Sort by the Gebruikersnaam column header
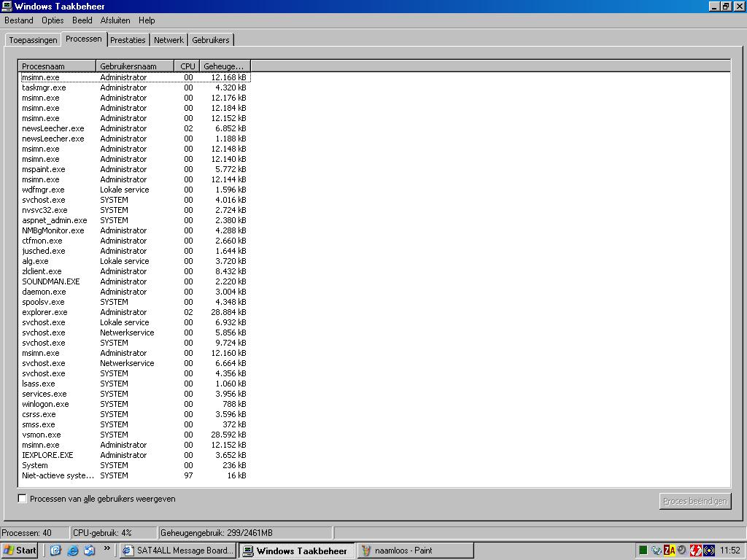This screenshot has height=560, width=747. (135, 66)
